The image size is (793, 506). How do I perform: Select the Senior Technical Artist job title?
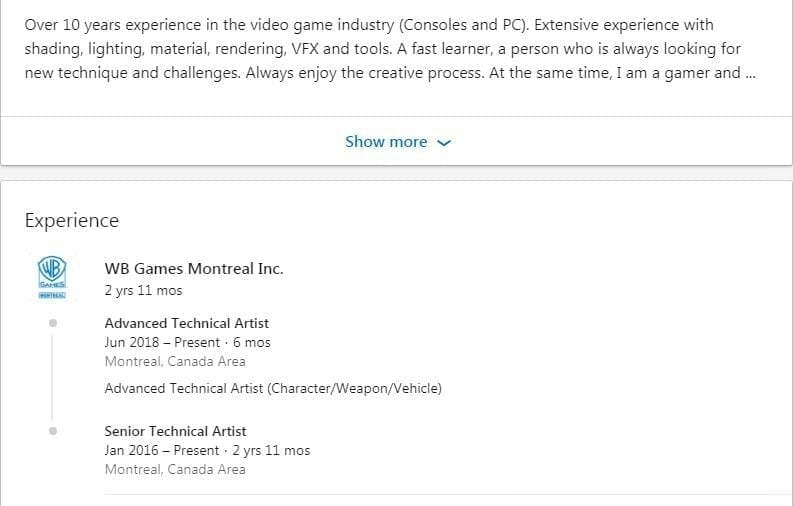[x=175, y=431]
